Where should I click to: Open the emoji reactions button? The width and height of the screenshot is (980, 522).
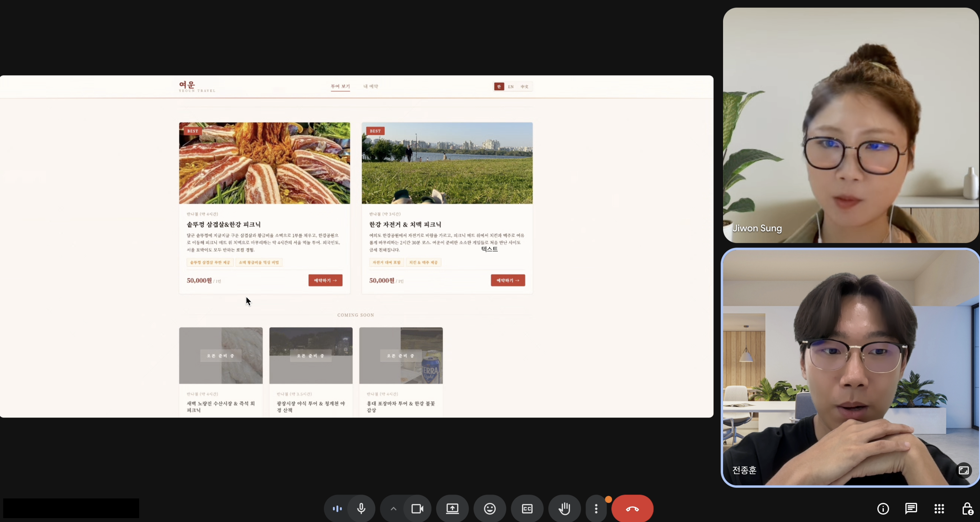point(490,509)
